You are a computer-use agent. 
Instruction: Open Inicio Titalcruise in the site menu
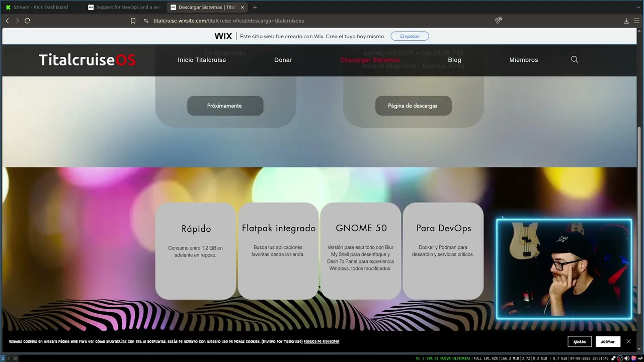pos(202,60)
